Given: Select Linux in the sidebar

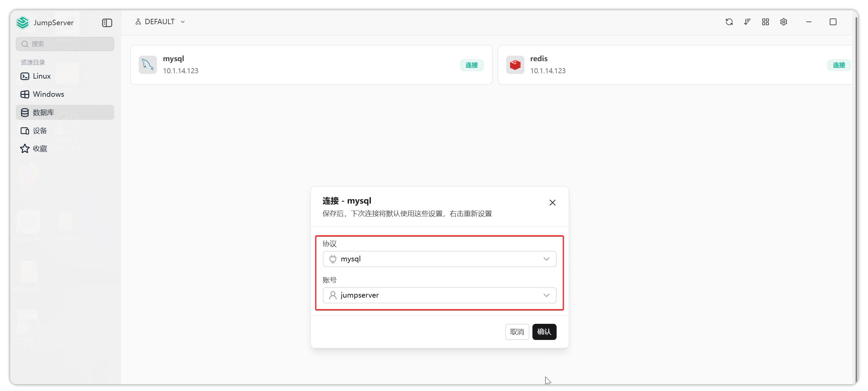Looking at the screenshot, I should 41,76.
